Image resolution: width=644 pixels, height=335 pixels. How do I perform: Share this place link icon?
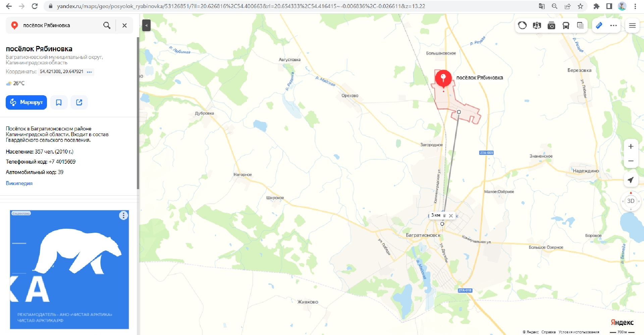pyautogui.click(x=79, y=102)
